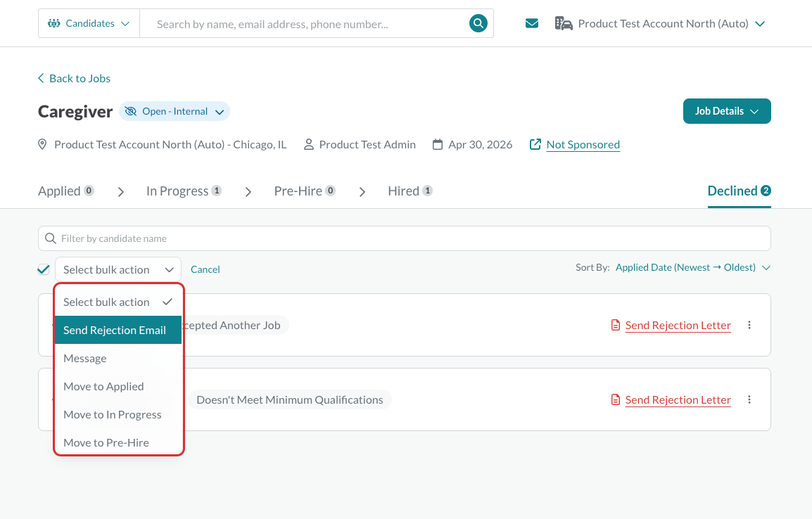
Task: Switch to the Hired tab
Action: (410, 191)
